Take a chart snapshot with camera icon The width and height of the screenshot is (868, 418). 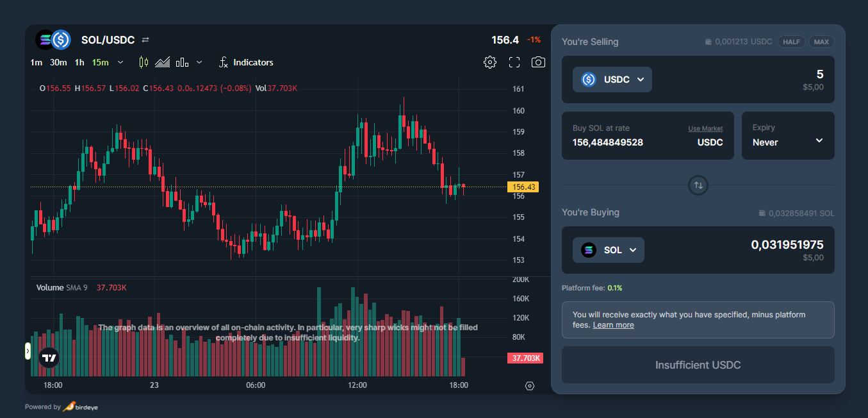tap(539, 62)
